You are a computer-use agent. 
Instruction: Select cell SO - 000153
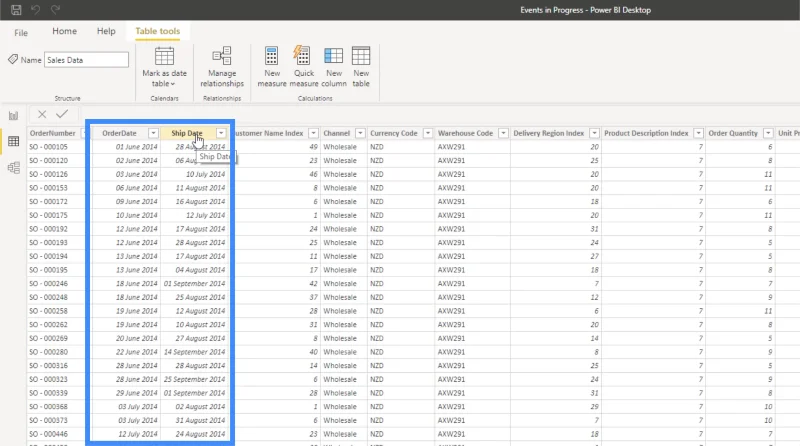(48, 188)
